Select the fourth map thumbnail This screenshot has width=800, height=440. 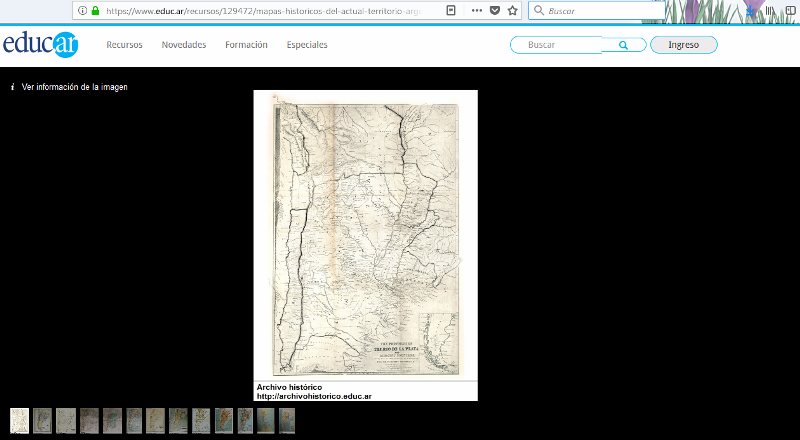pyautogui.click(x=89, y=421)
